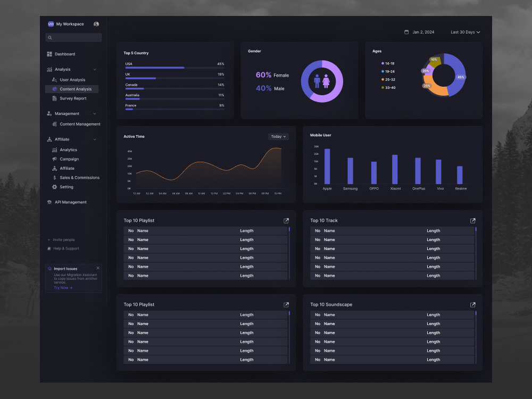The height and width of the screenshot is (399, 532).
Task: Click the 19-24 blue legend dot
Action: [x=383, y=72]
